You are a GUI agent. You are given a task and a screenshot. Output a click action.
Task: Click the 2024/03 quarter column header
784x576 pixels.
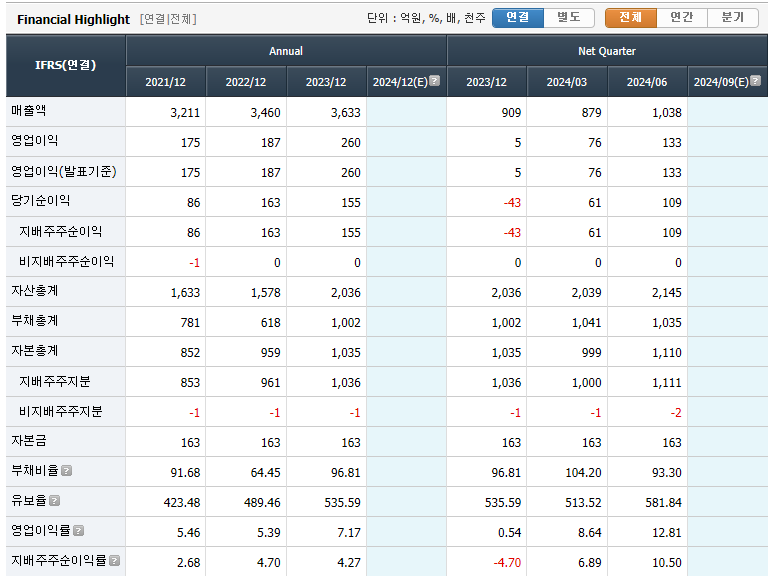tap(567, 82)
